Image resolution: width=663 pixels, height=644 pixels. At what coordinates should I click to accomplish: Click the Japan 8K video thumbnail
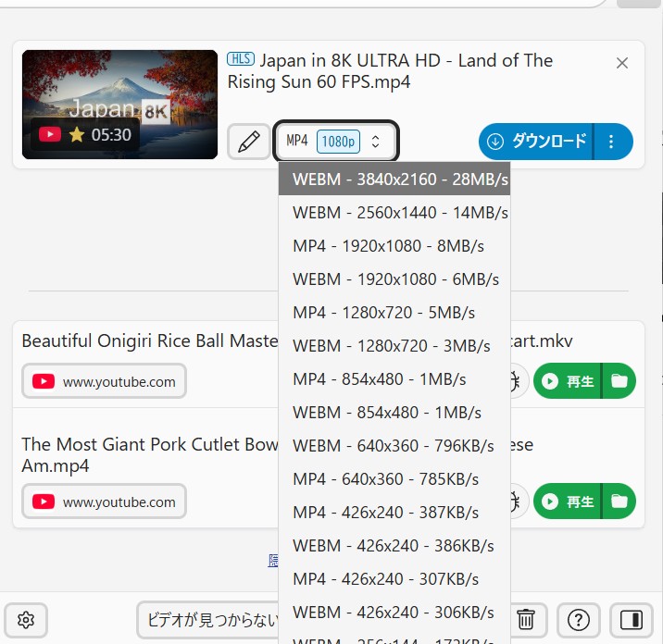119,105
